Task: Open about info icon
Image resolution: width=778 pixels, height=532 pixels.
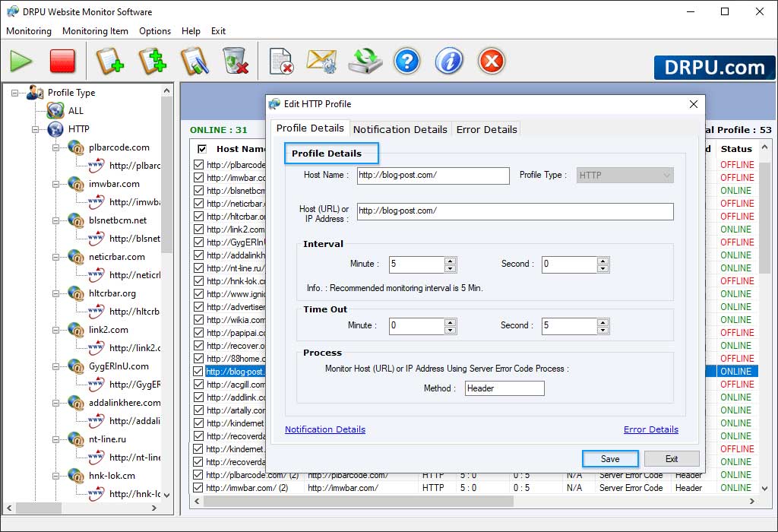Action: pos(449,62)
